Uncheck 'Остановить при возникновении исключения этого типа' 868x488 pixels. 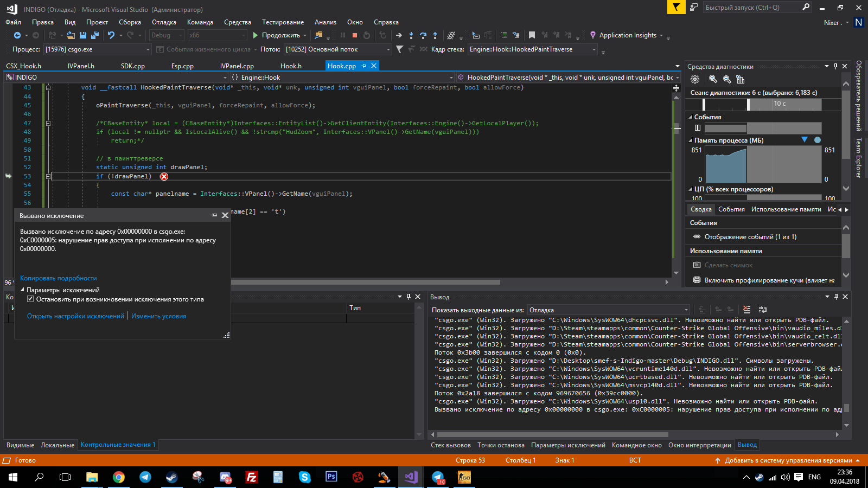[x=31, y=299]
